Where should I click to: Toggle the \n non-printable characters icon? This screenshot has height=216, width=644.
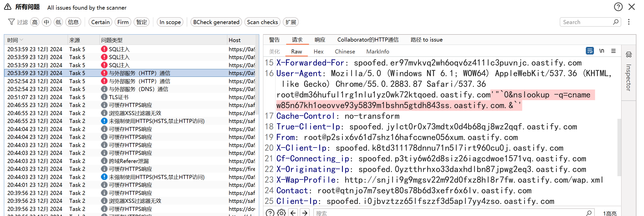[602, 51]
